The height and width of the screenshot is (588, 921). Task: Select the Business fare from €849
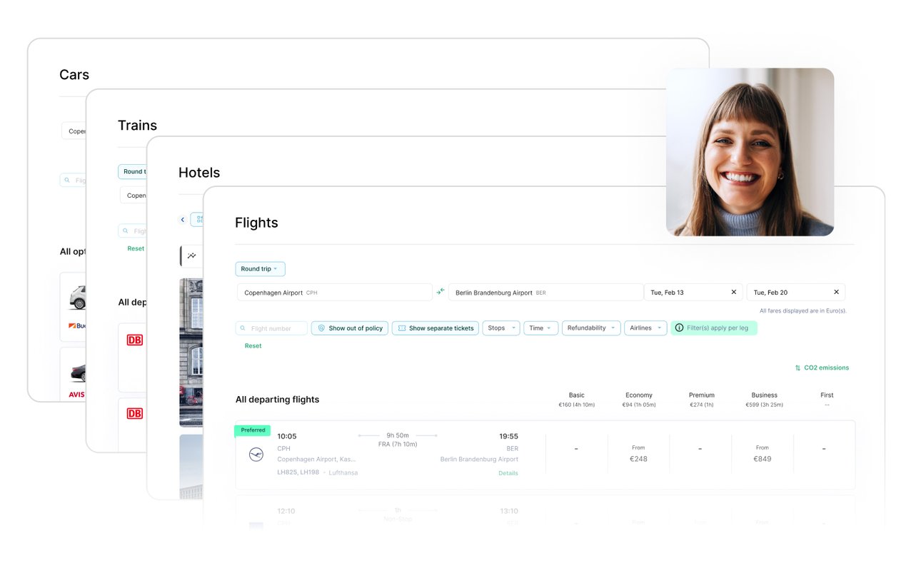point(762,454)
